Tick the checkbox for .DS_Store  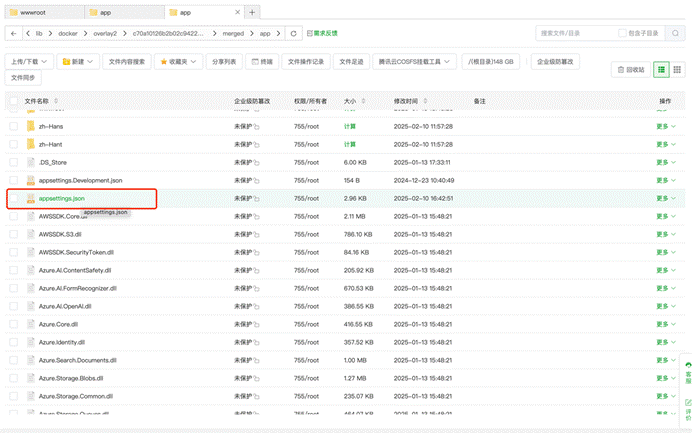point(13,162)
